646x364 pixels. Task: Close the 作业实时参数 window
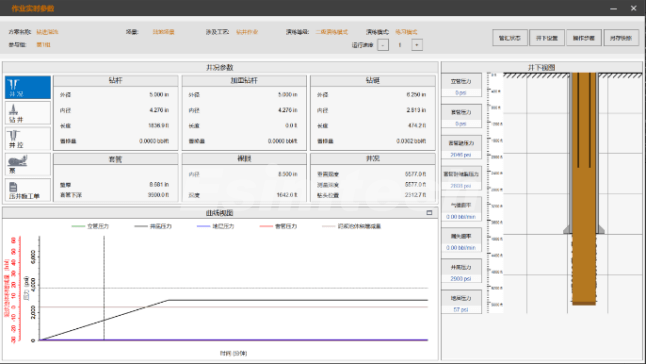coord(634,8)
